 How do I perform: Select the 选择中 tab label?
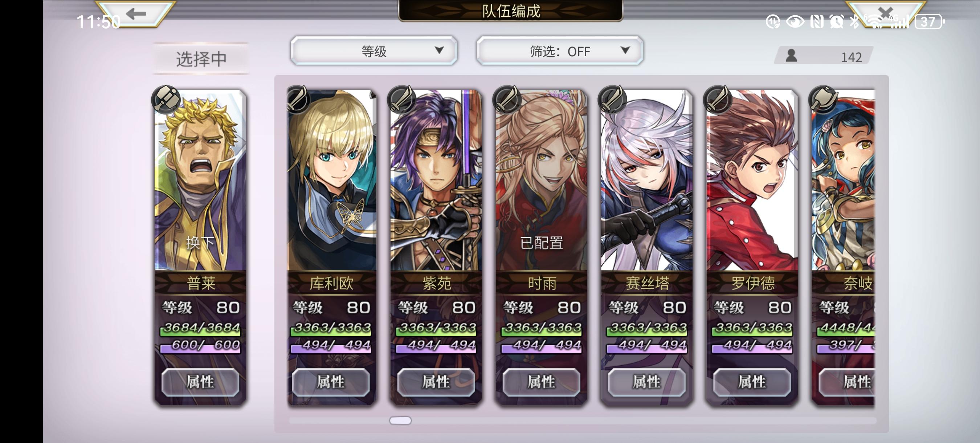(201, 58)
